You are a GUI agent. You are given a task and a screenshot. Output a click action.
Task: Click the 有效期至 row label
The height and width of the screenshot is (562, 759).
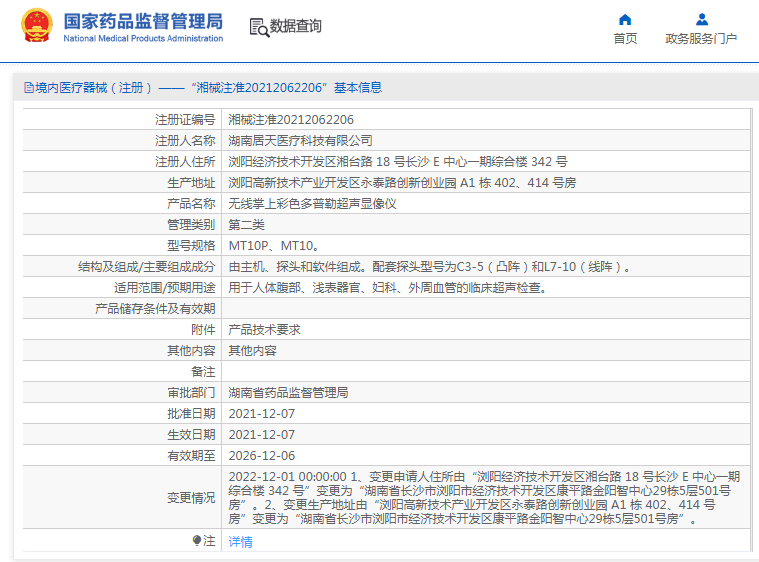click(x=191, y=456)
